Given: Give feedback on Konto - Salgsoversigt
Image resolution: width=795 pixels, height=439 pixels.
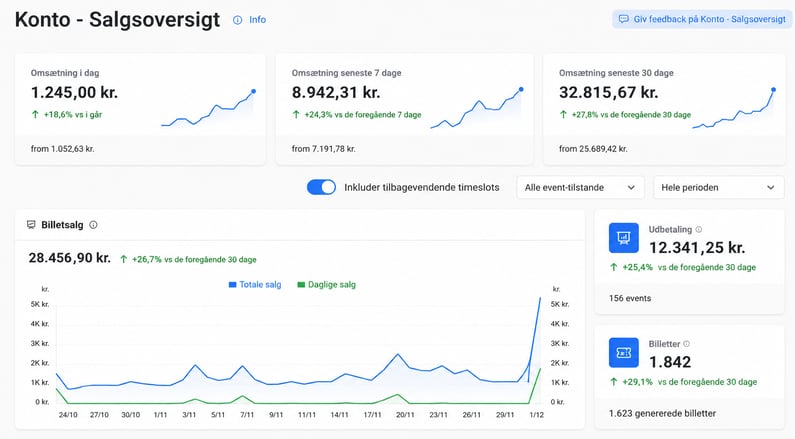Looking at the screenshot, I should [x=702, y=19].
